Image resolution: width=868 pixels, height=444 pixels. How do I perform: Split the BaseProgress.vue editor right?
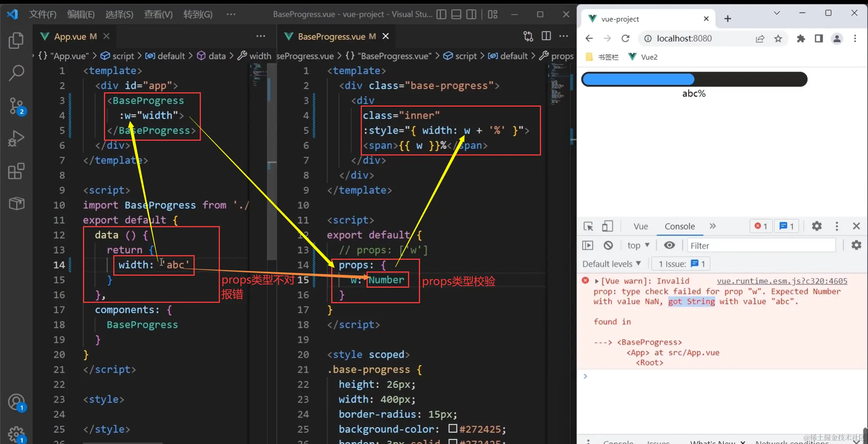546,36
